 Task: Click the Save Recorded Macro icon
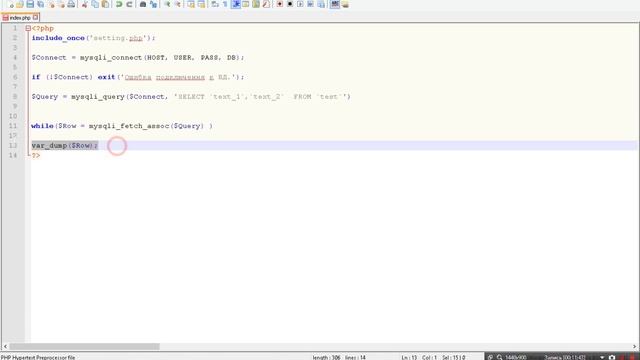(x=321, y=4)
